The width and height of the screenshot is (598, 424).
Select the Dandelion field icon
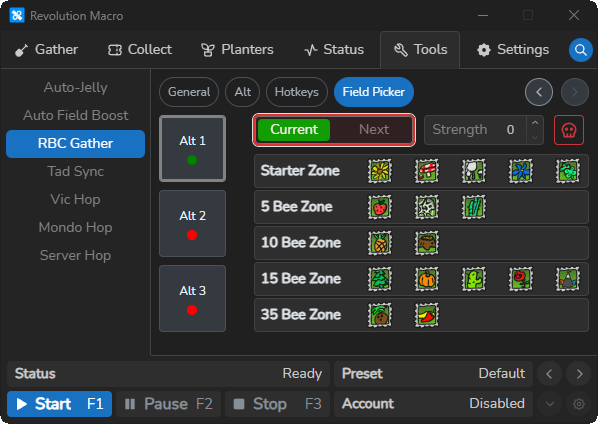474,170
